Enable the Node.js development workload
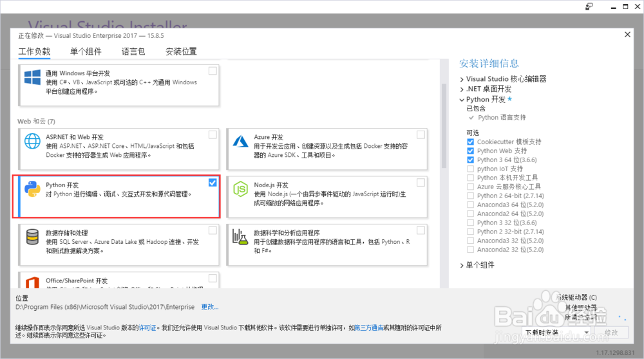 click(421, 183)
